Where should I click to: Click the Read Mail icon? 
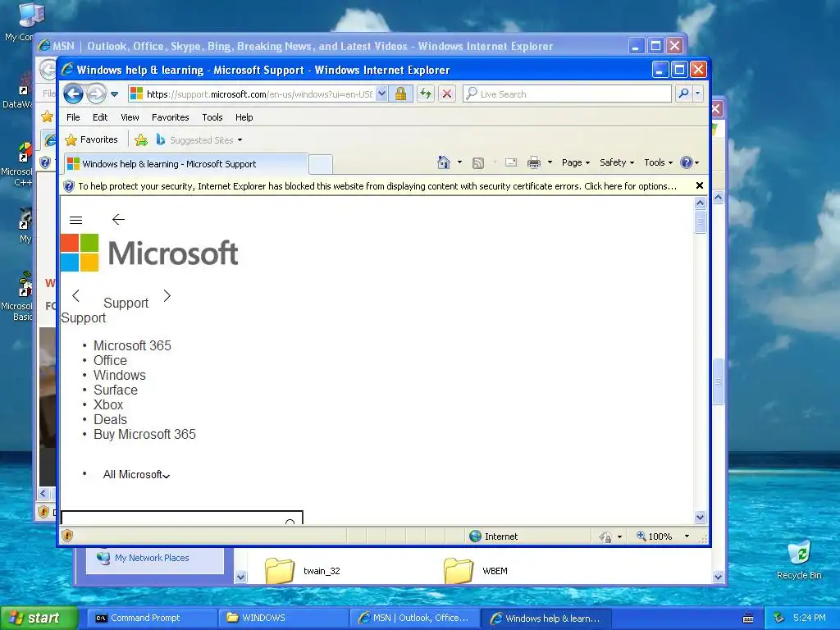pos(511,162)
